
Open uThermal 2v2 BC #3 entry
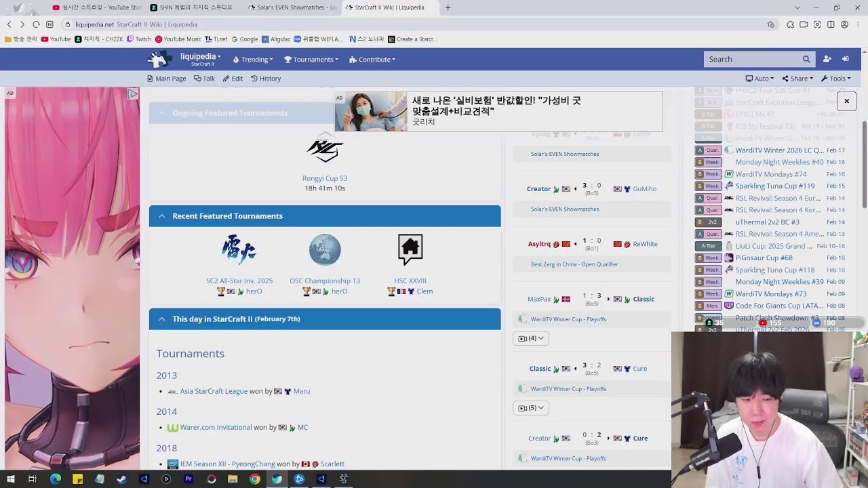[x=768, y=222]
